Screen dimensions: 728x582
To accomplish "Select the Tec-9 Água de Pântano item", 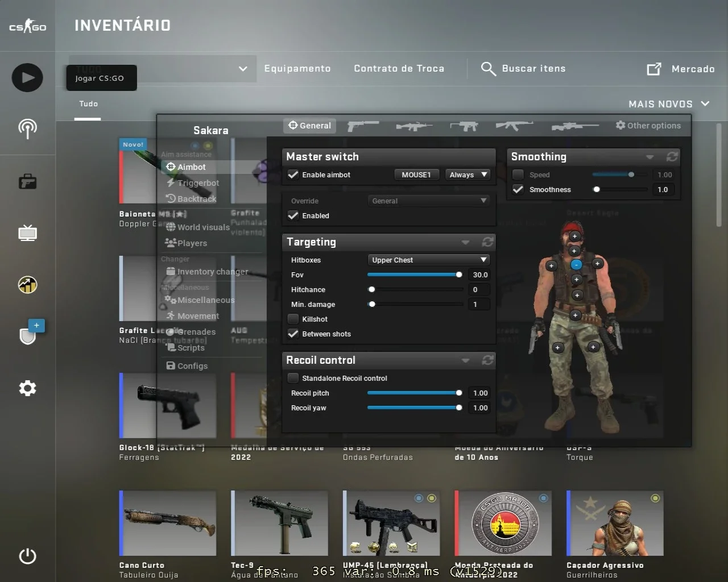I will (279, 534).
